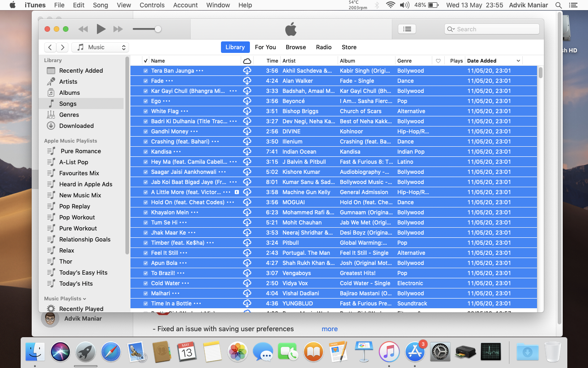Open the Up Next list view button
Image resolution: width=588 pixels, height=368 pixels.
click(407, 29)
